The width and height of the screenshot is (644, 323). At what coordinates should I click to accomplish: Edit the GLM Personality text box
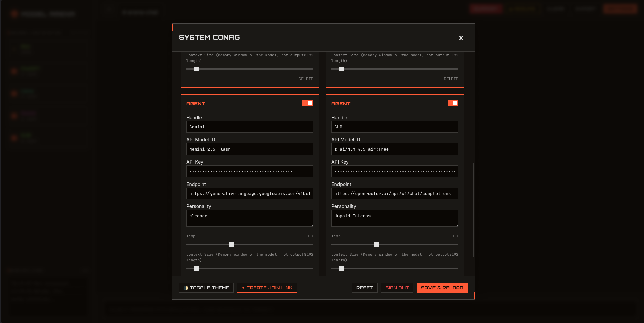pyautogui.click(x=394, y=218)
